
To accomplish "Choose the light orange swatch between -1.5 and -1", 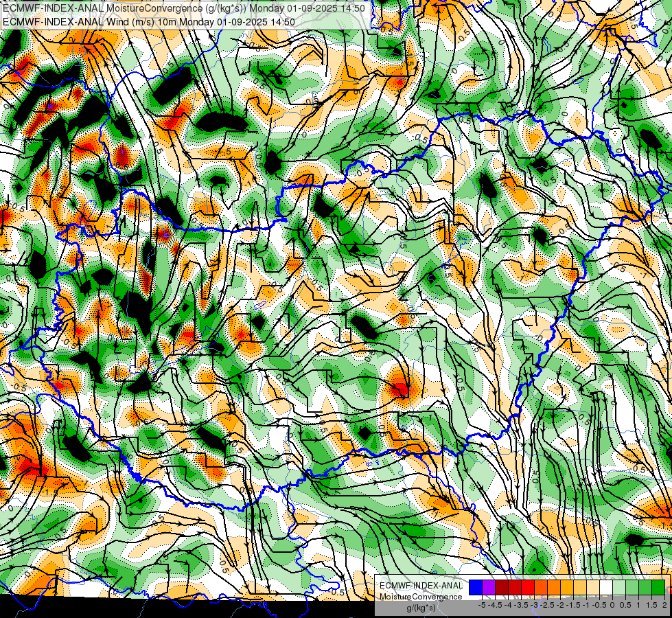I will coord(580,588).
